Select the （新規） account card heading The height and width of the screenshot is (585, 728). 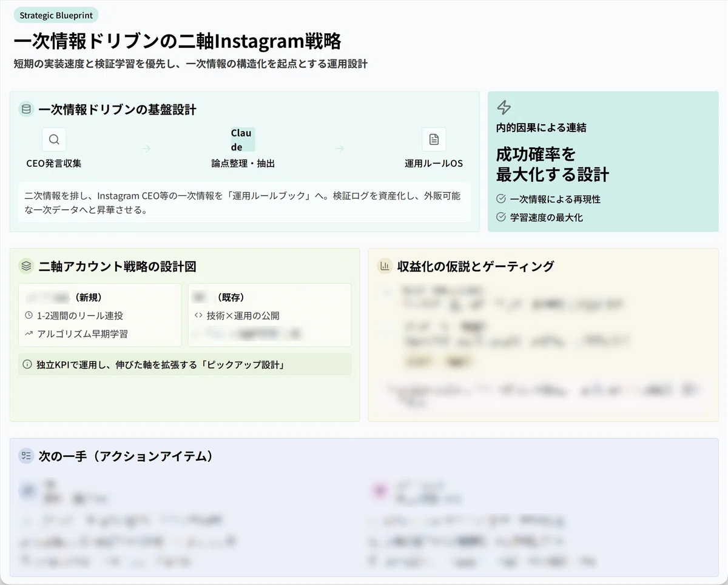click(64, 297)
